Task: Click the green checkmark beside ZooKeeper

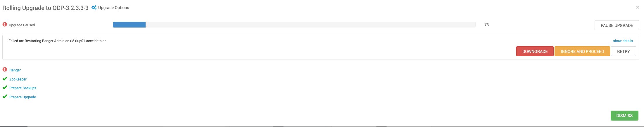Action: (x=5, y=79)
